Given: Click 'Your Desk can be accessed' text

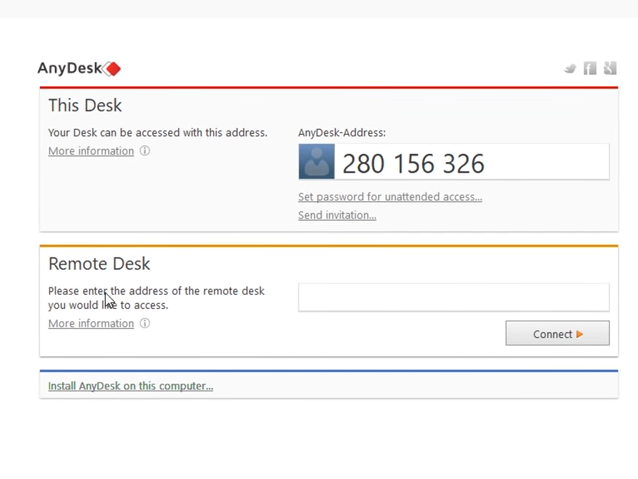Looking at the screenshot, I should [158, 133].
